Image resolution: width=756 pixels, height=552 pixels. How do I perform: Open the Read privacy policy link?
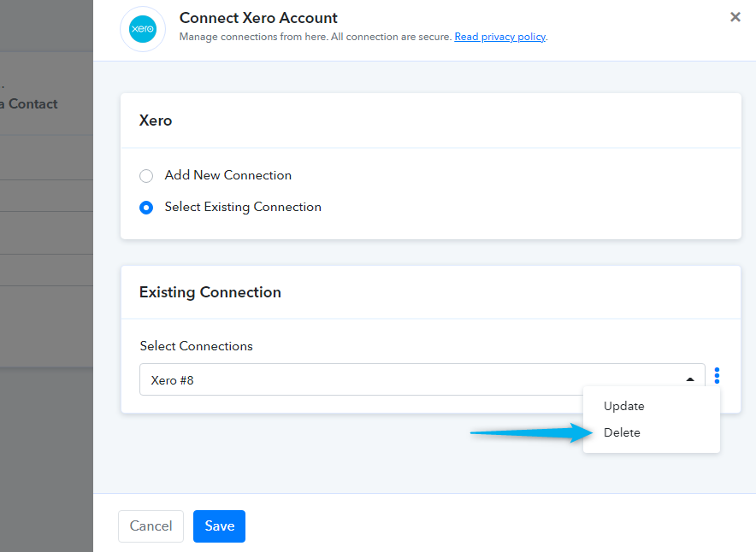click(x=499, y=37)
